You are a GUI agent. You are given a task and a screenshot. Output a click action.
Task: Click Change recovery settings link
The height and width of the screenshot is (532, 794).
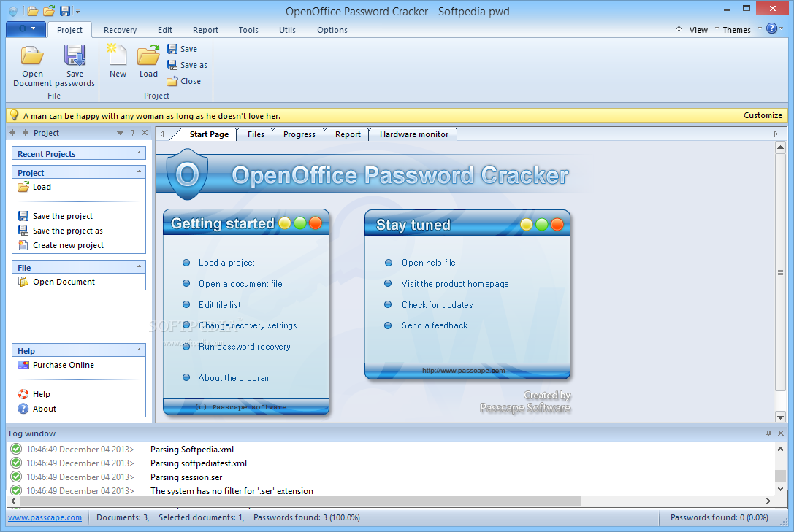pyautogui.click(x=248, y=325)
